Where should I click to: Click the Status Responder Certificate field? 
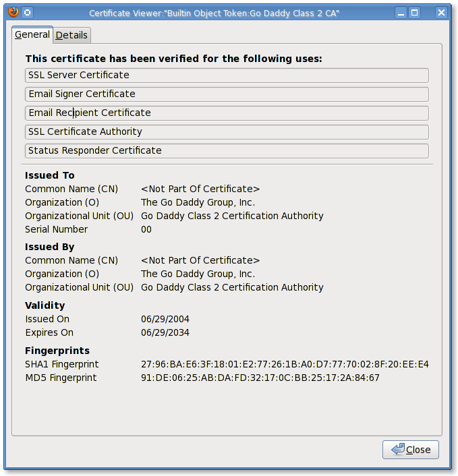click(227, 150)
